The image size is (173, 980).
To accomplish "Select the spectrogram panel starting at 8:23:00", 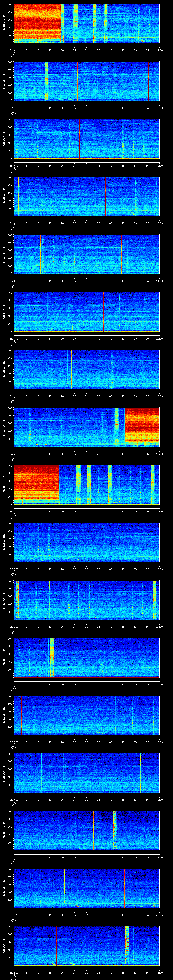I will click(x=86, y=427).
